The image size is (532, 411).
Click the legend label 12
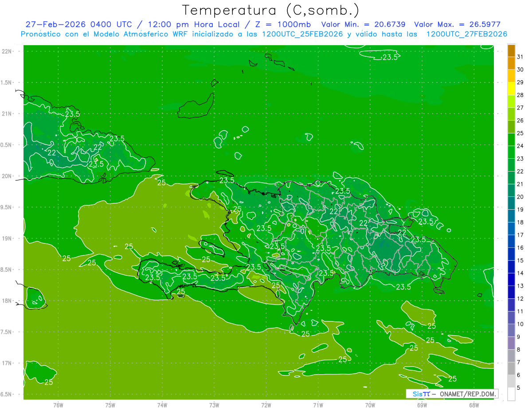[x=520, y=299]
